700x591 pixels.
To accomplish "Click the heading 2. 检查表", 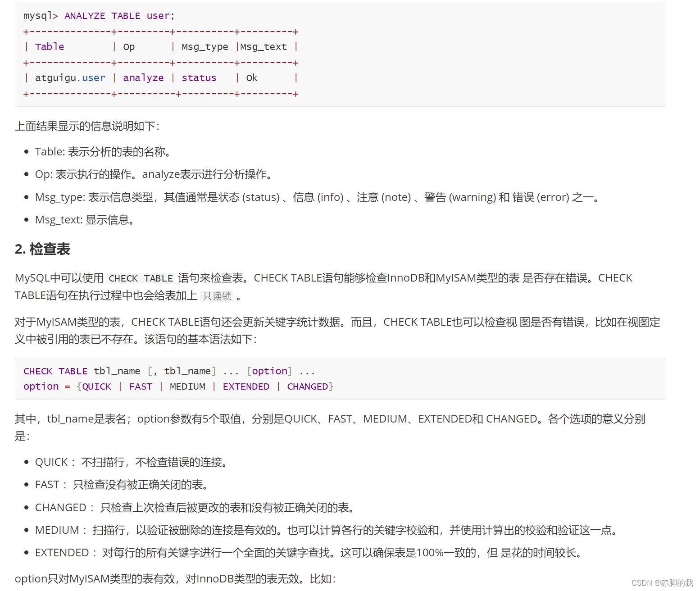I will pos(42,249).
